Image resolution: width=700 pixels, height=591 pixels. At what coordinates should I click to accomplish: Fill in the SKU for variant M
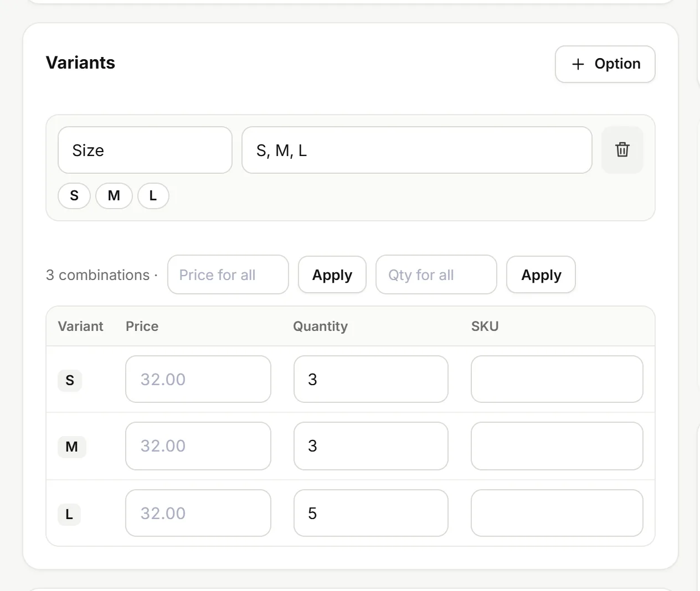click(x=557, y=446)
